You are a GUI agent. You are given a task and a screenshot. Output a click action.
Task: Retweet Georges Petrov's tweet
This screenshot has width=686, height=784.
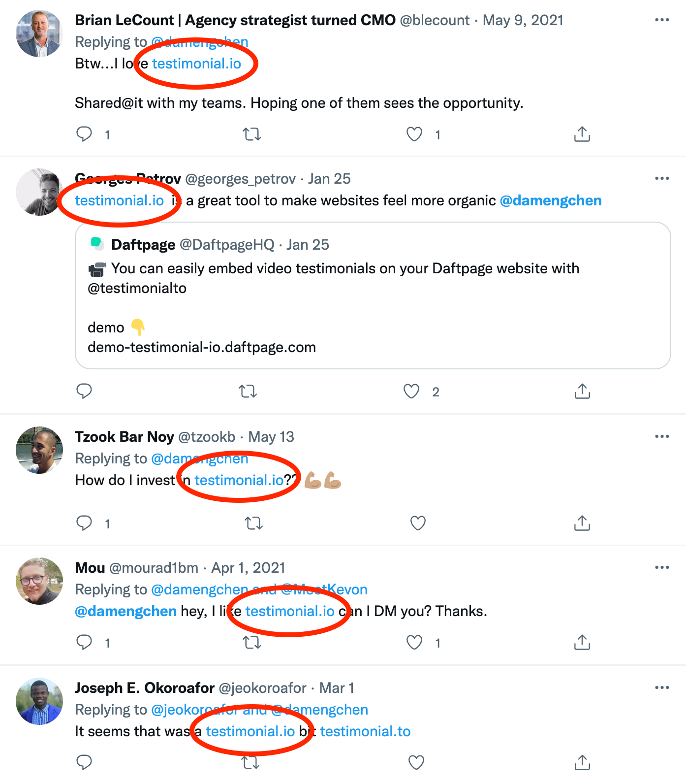click(248, 392)
